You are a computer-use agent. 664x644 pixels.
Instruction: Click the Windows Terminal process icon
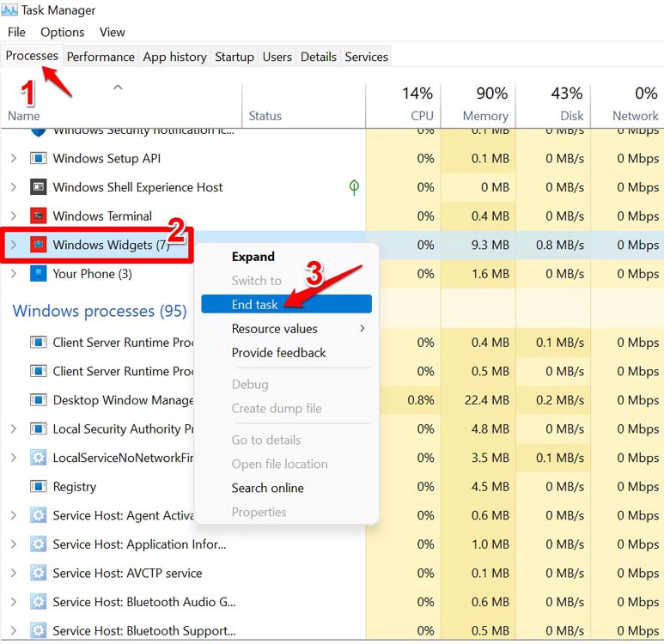pyautogui.click(x=38, y=216)
